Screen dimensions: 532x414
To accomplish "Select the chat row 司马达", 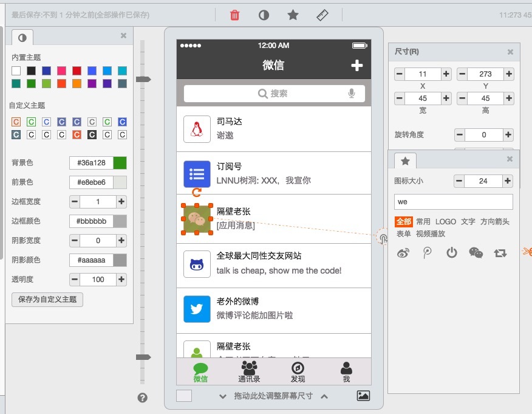I will [274, 129].
